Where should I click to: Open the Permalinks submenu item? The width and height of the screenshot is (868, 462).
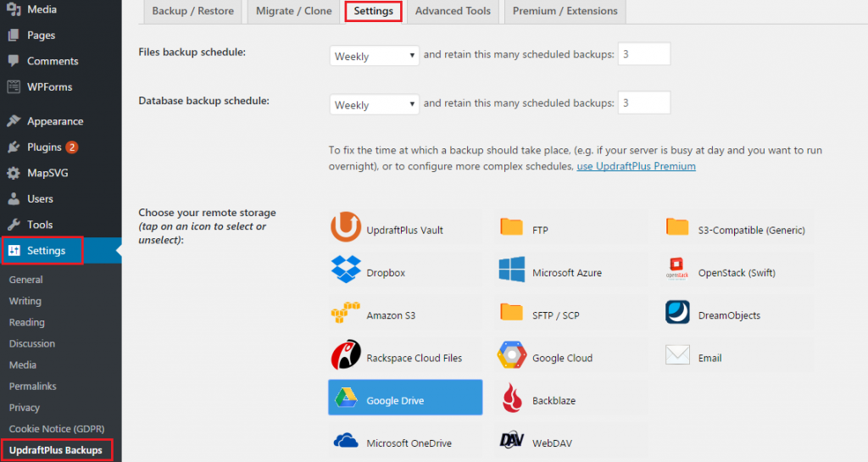click(33, 387)
